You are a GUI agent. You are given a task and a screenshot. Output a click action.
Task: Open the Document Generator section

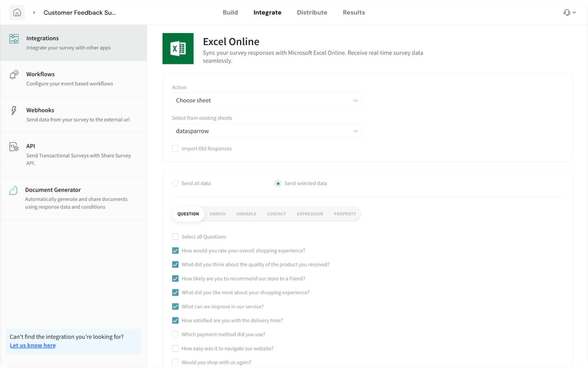pos(74,198)
